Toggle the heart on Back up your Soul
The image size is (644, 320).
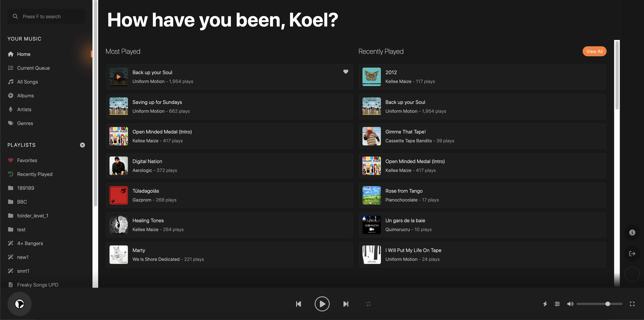point(346,72)
